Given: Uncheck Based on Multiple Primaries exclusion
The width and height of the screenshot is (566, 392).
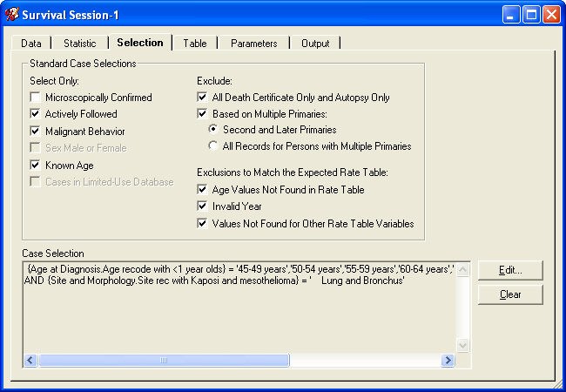Looking at the screenshot, I should pyautogui.click(x=203, y=114).
